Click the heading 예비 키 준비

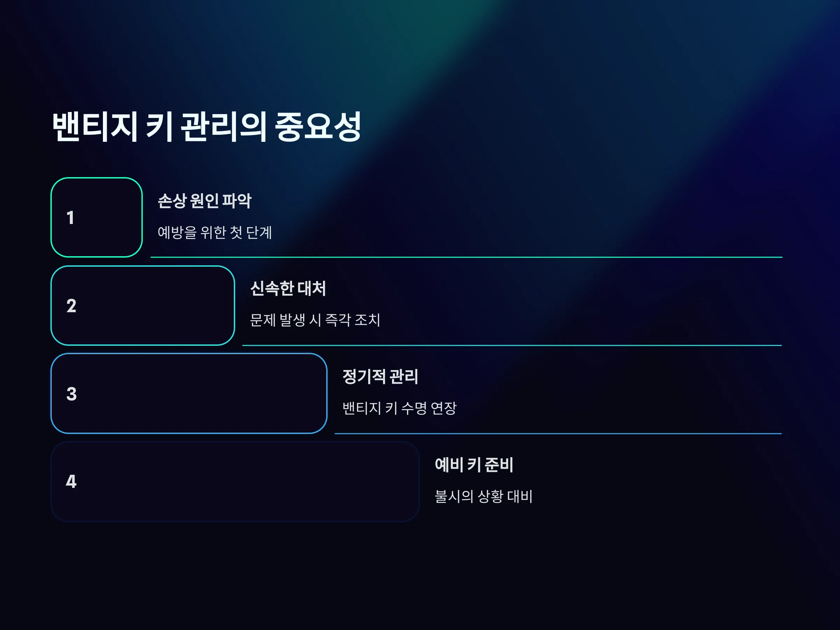474,465
